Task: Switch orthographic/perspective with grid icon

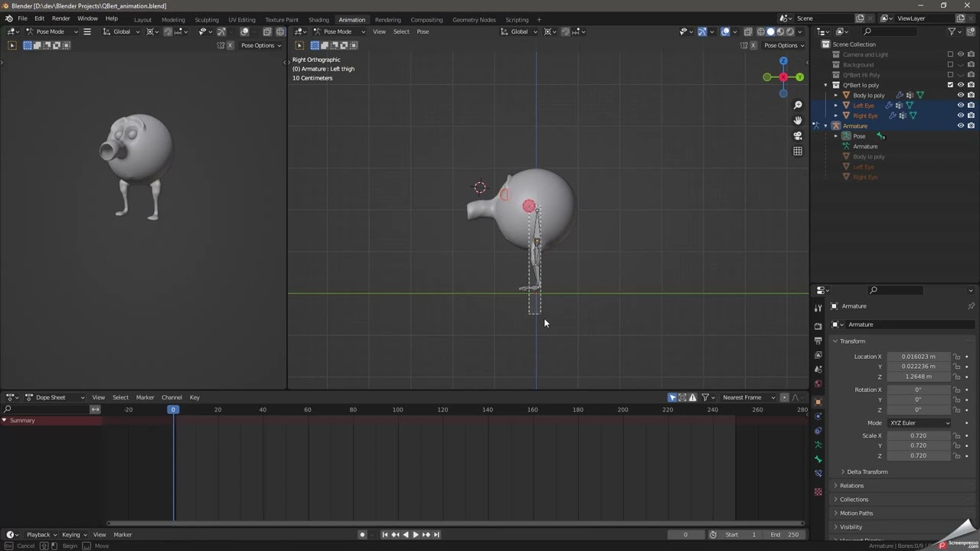Action: (x=798, y=151)
